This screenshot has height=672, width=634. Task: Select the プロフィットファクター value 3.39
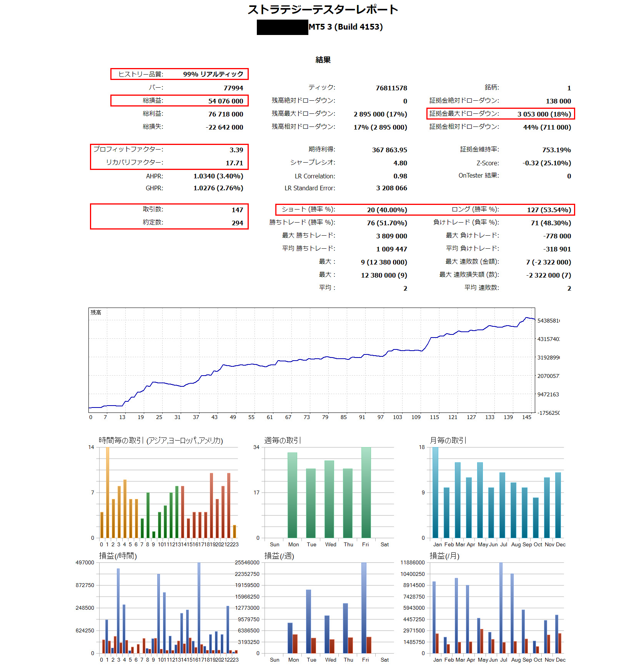point(236,150)
